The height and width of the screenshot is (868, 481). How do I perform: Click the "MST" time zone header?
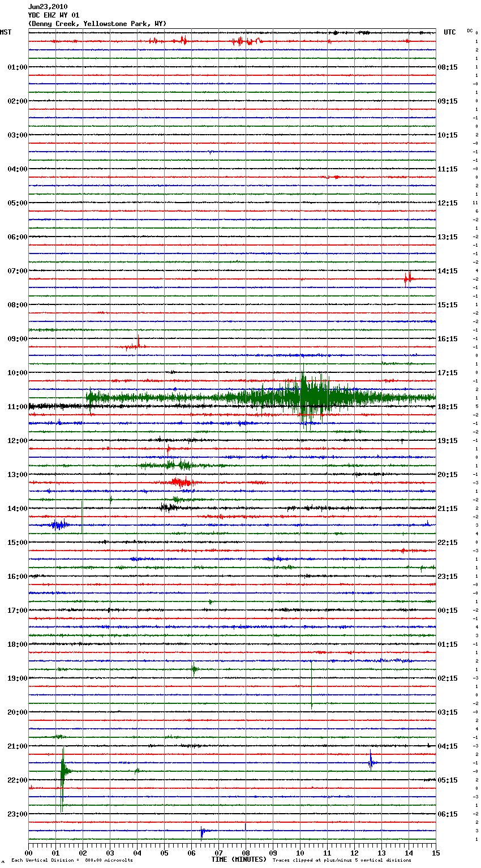pos(6,32)
